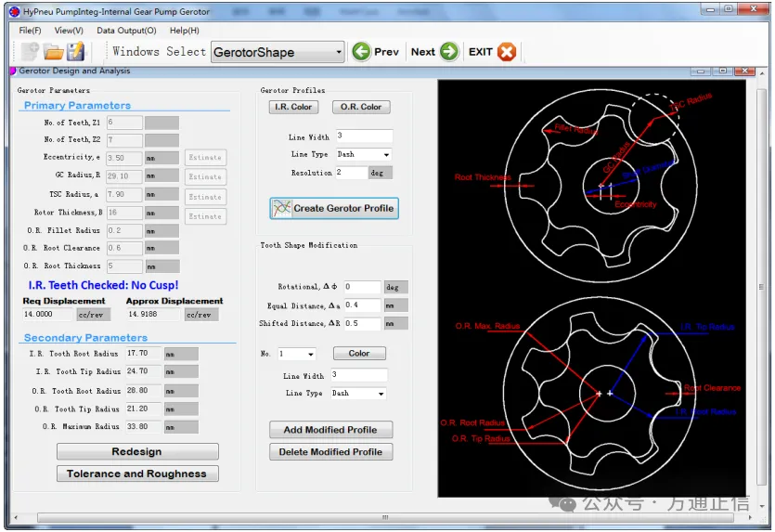Click Estimate button for Eccentricity
Screen dimensions: 775x532
coord(205,157)
